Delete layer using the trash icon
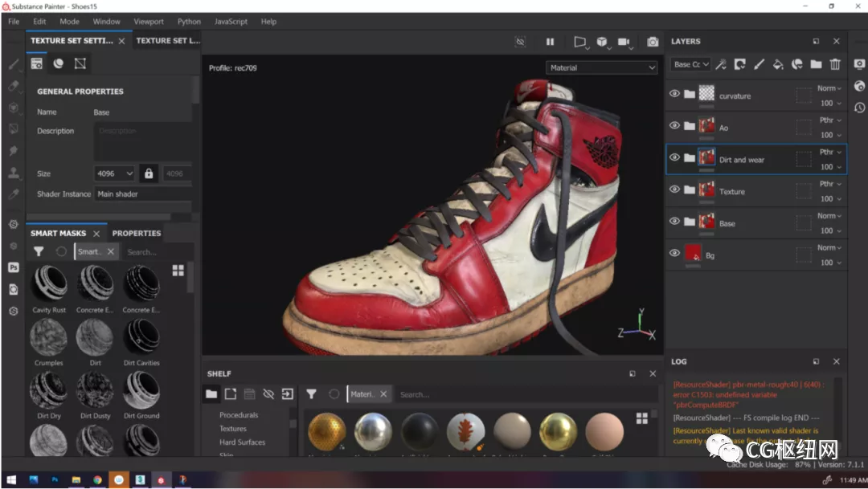The image size is (868, 489). click(x=835, y=64)
